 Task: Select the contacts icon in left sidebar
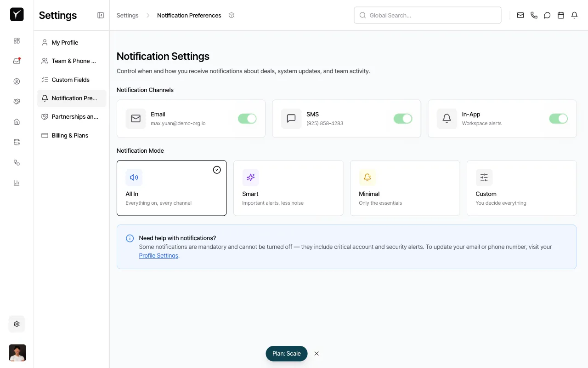(x=17, y=81)
